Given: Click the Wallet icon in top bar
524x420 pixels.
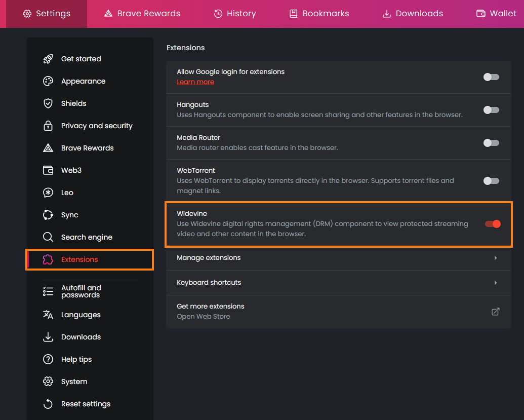Looking at the screenshot, I should coord(481,14).
